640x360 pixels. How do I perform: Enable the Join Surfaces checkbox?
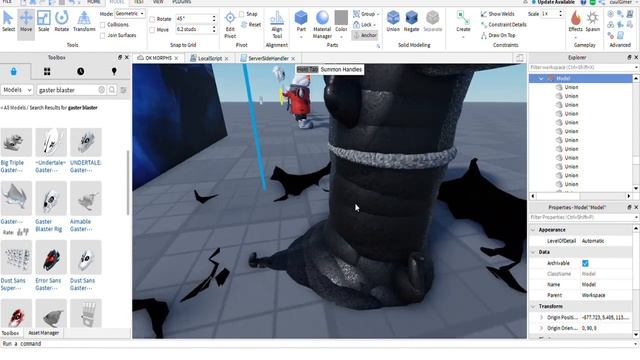point(102,36)
